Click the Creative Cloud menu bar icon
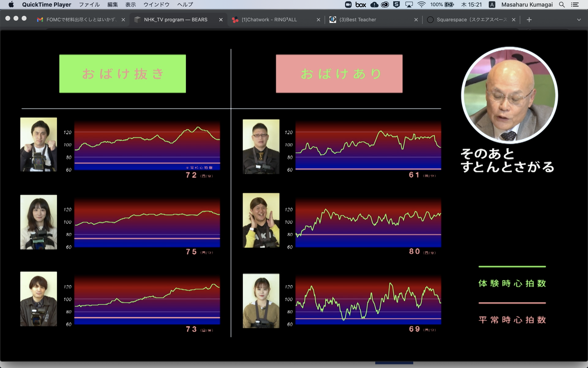588x368 pixels. (x=385, y=5)
